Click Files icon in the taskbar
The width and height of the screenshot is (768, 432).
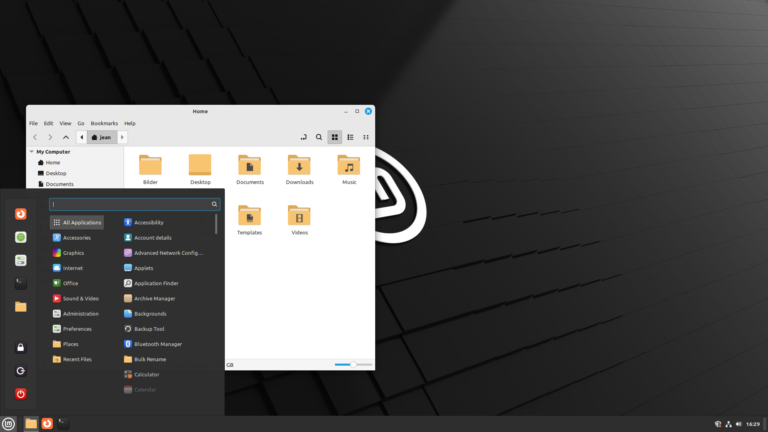click(31, 424)
